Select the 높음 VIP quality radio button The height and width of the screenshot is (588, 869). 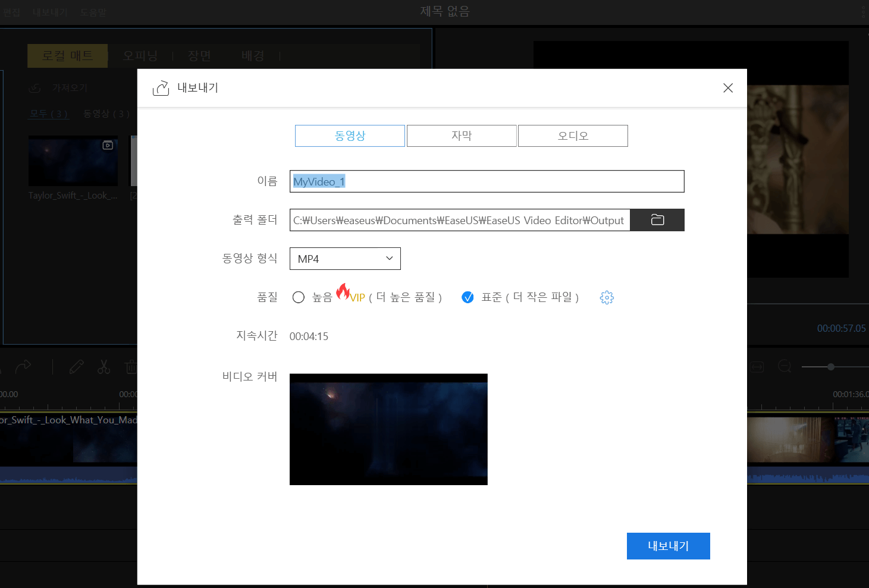[299, 297]
